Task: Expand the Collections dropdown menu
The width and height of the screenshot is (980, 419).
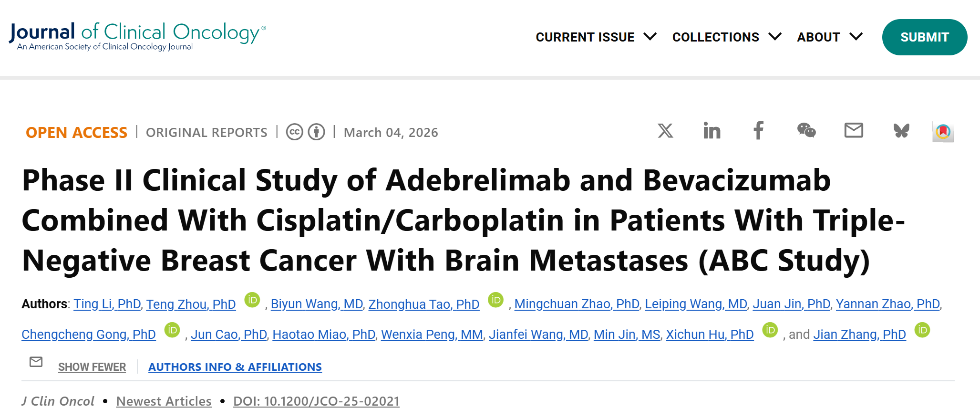Action: coord(727,37)
